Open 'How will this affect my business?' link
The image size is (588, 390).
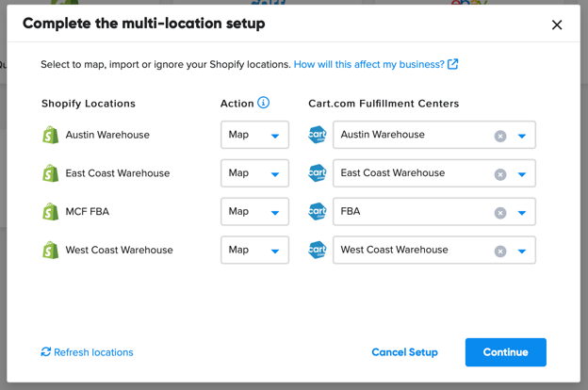coord(369,64)
